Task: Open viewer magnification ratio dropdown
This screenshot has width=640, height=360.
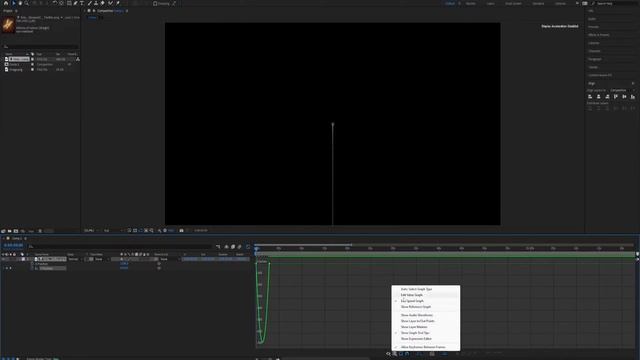Action: (90, 231)
